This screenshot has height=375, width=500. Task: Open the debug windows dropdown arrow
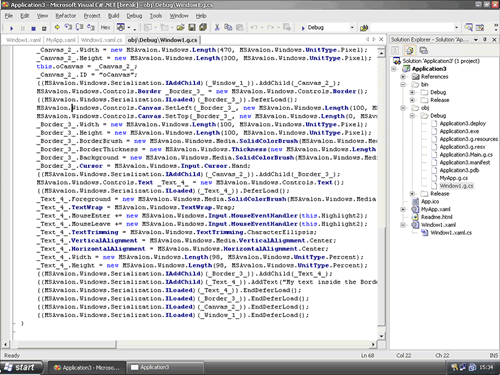pyautogui.click(x=130, y=28)
